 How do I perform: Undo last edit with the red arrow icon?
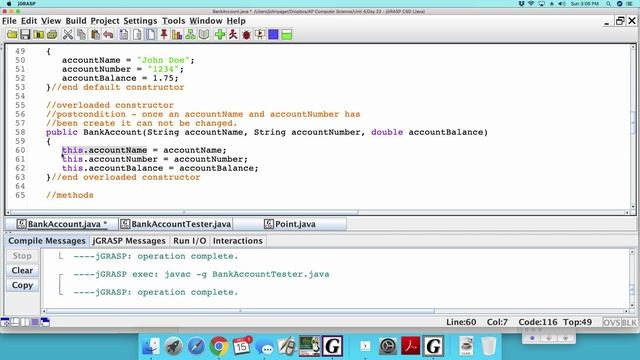(108, 35)
